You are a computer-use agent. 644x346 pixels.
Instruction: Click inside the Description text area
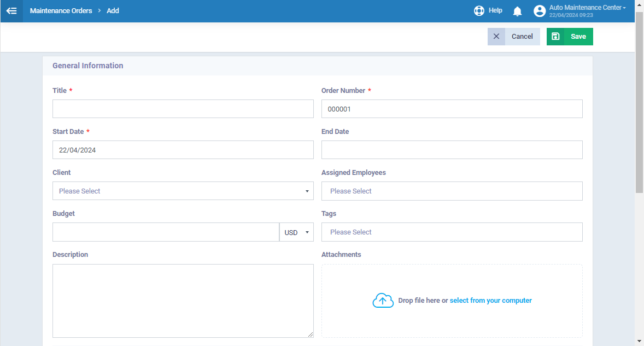pyautogui.click(x=183, y=301)
